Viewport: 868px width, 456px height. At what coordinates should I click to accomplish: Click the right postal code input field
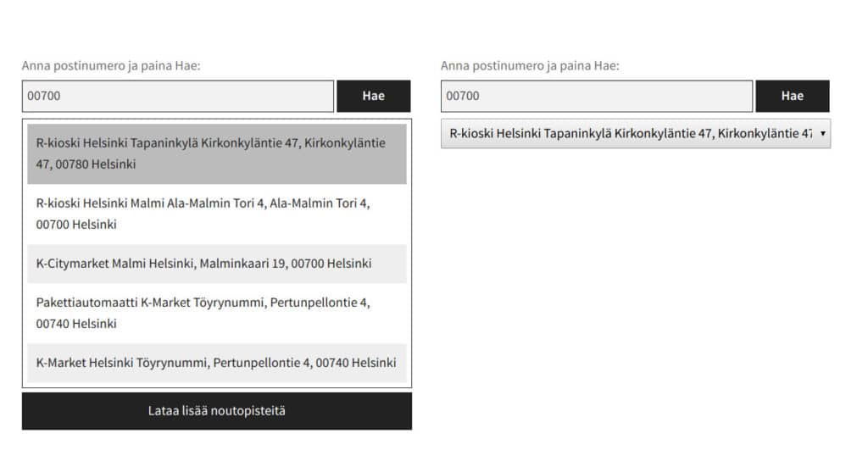[597, 97]
